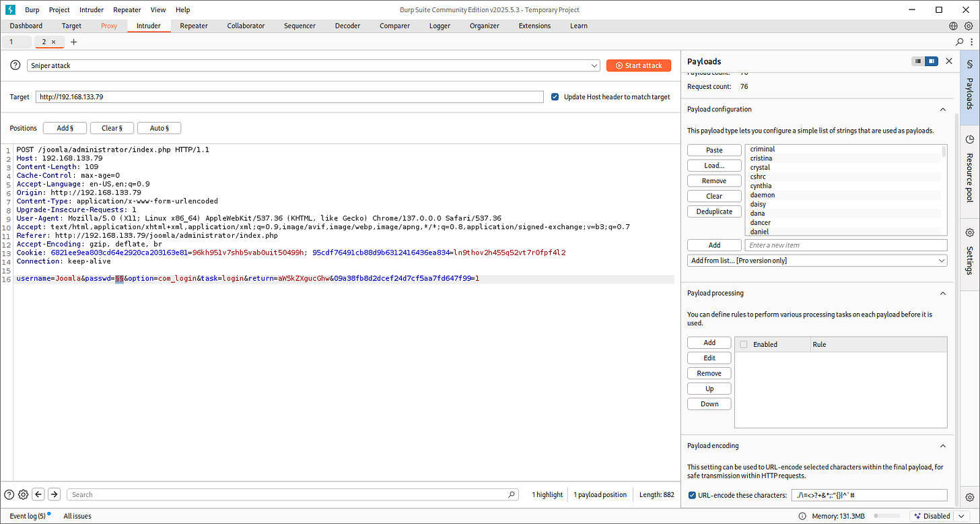Focus URL-encode characters field

pyautogui.click(x=869, y=496)
